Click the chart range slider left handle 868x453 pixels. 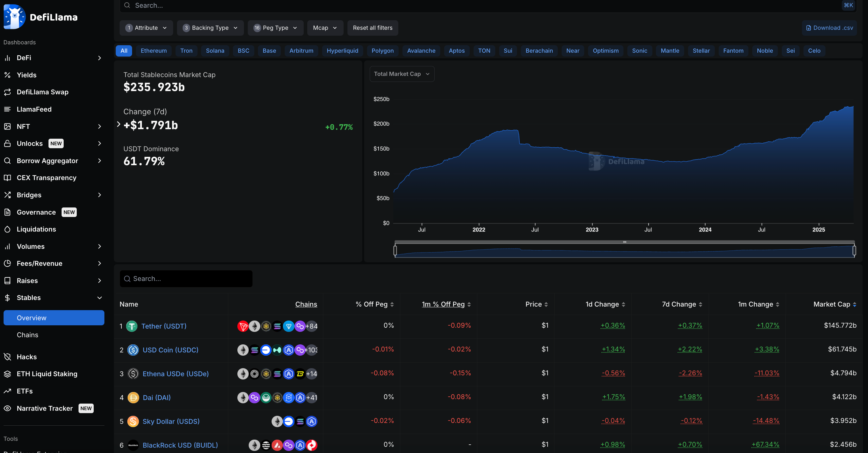coord(395,250)
